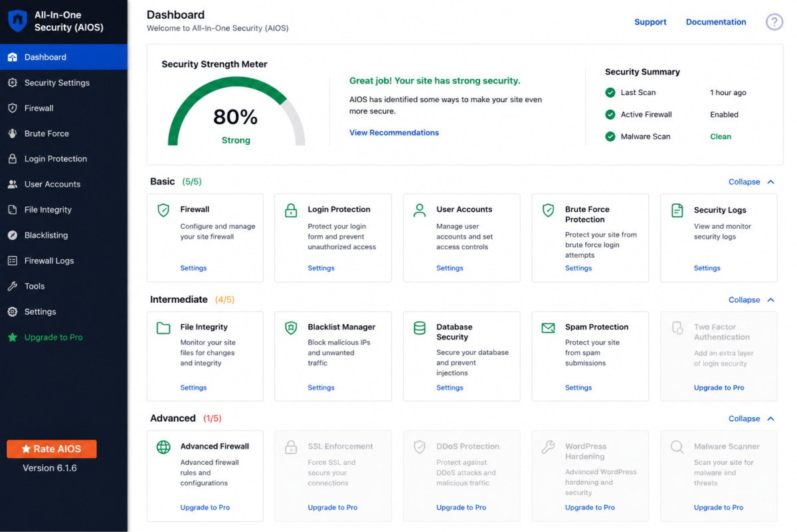Click the Intermediate (4/5) count label

point(224,300)
